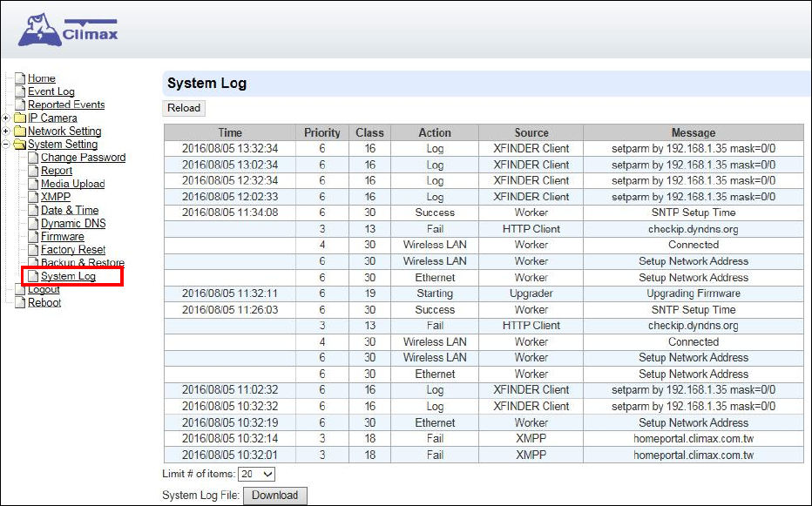The height and width of the screenshot is (506, 812).
Task: Click the page icon beside System Log
Action: click(x=33, y=276)
